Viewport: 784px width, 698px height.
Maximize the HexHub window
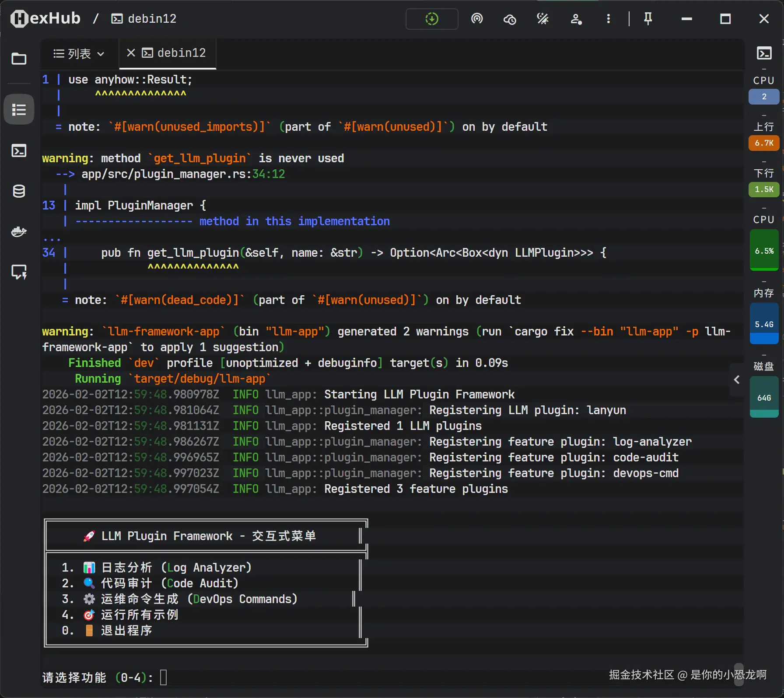click(x=725, y=19)
